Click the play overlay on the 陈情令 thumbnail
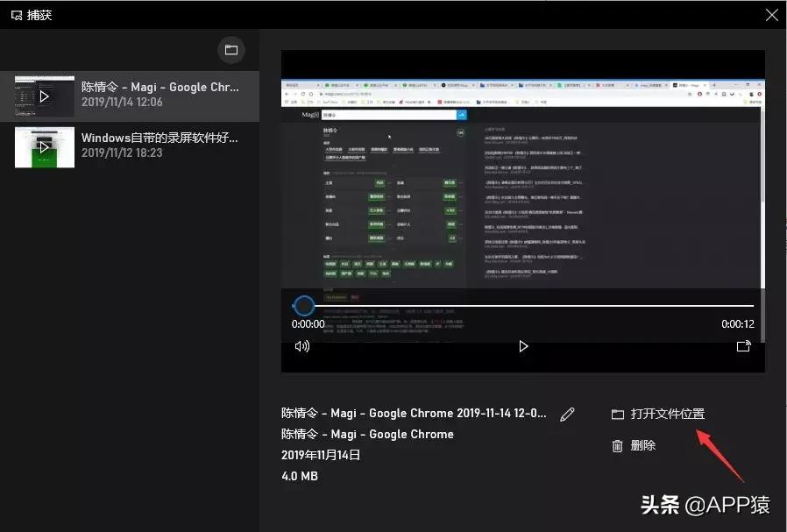This screenshot has width=787, height=532. (44, 96)
